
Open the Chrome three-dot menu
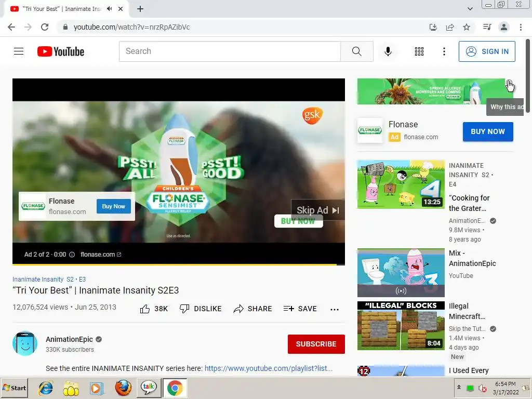tap(521, 27)
